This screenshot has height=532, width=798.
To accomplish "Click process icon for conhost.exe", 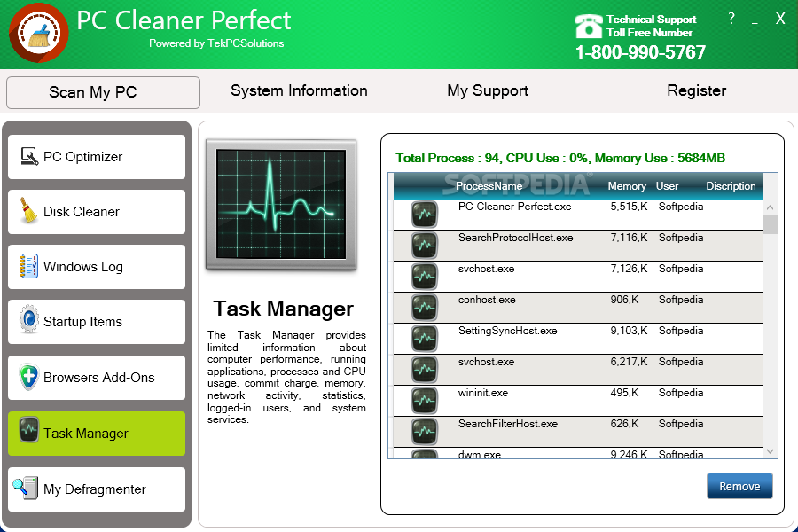I will 424,307.
